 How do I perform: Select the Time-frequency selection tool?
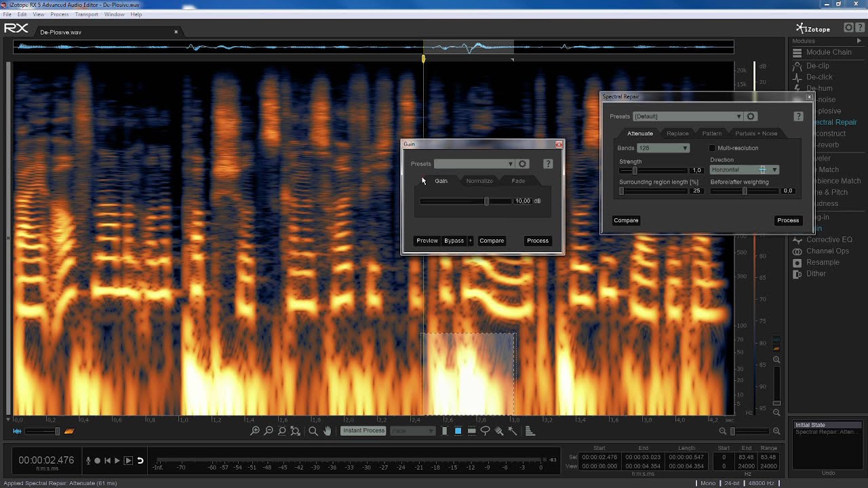(458, 431)
